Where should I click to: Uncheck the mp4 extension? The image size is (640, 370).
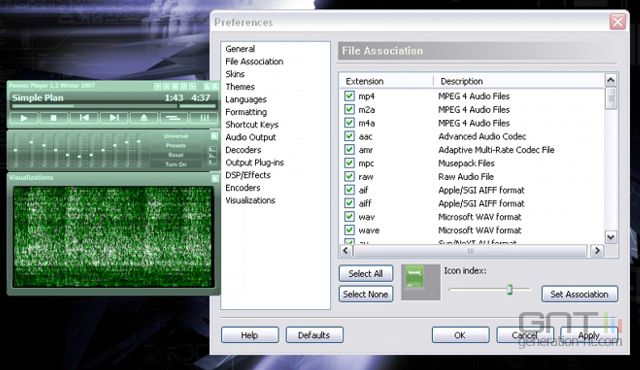tap(349, 96)
